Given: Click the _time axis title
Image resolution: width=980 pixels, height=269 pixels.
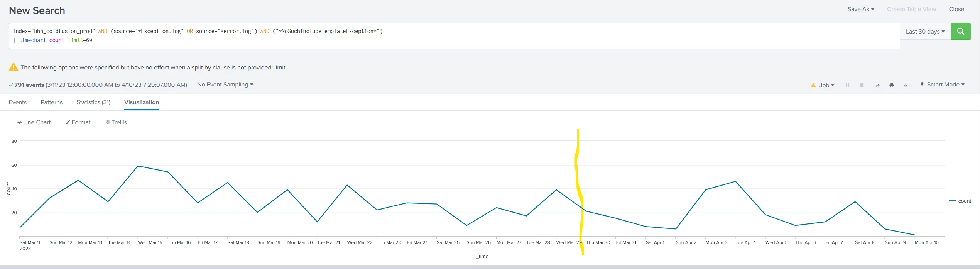Looking at the screenshot, I should point(482,257).
